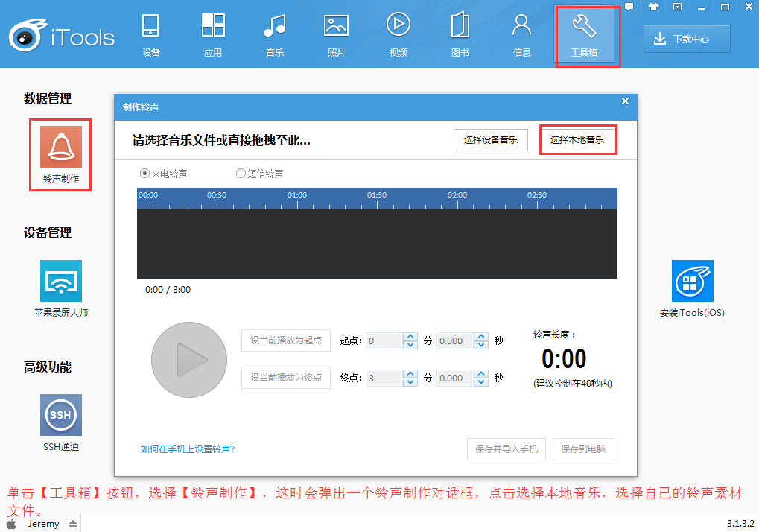Viewport: 759px width, 532px height.
Task: Click the 0:00 / 3:00 time readout
Action: pyautogui.click(x=168, y=290)
